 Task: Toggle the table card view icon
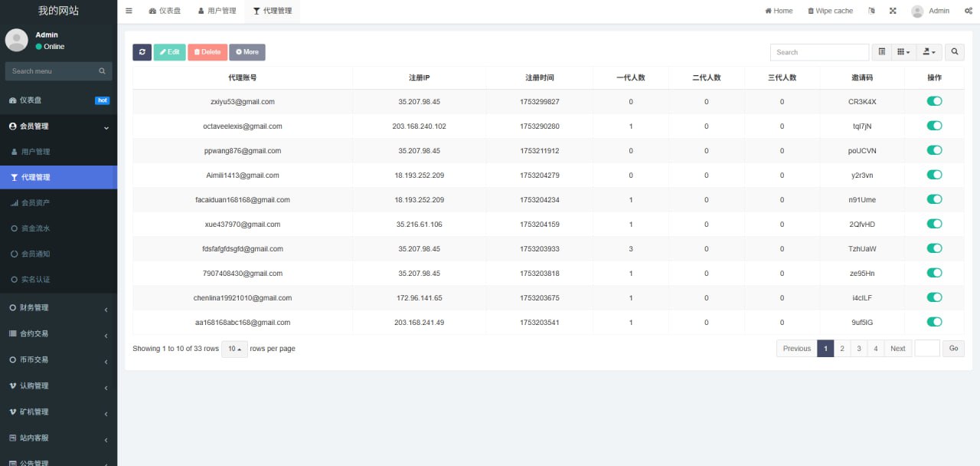click(x=882, y=52)
